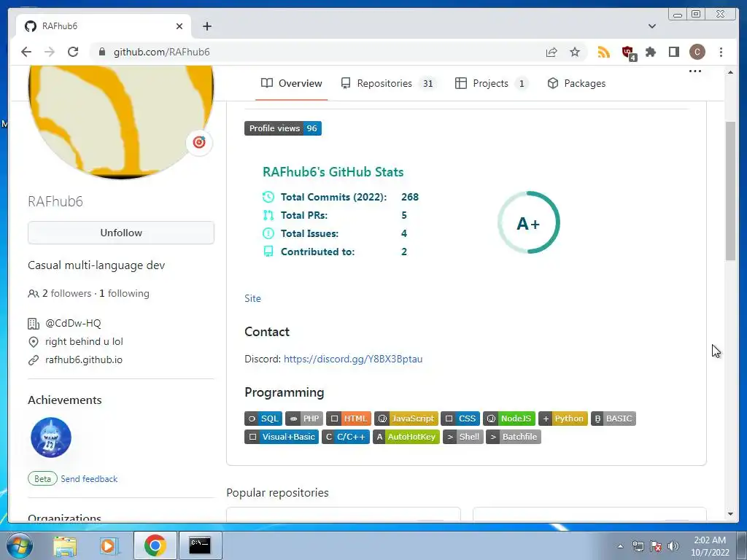
Task: Open the @CdDw-HQ organization
Action: point(73,323)
